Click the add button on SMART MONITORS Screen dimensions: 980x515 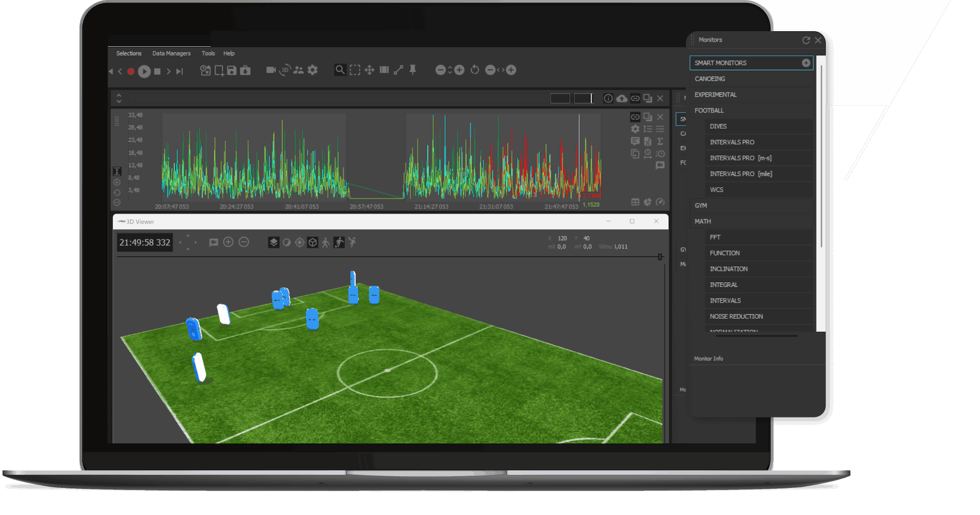pos(806,63)
